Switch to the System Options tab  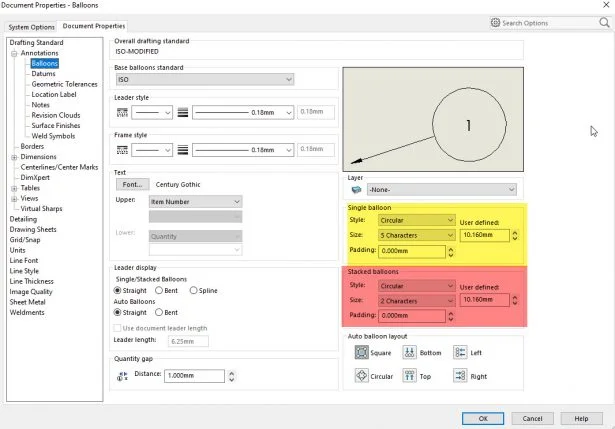[x=30, y=25]
